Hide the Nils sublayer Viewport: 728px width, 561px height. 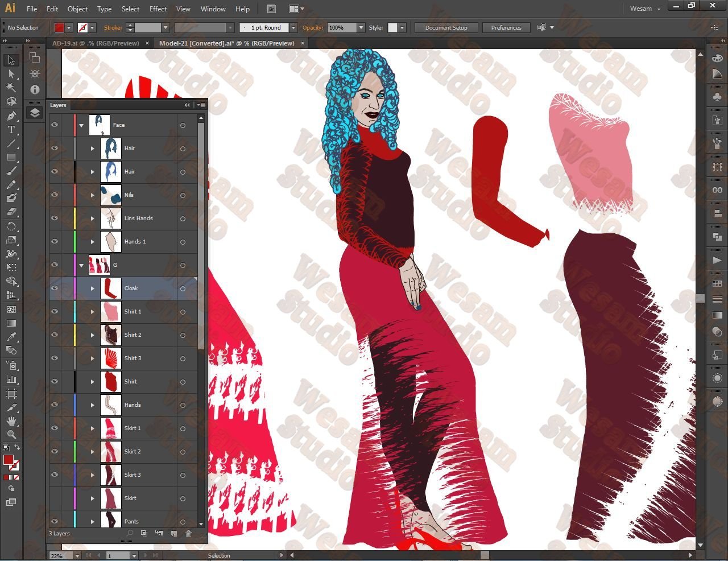55,195
